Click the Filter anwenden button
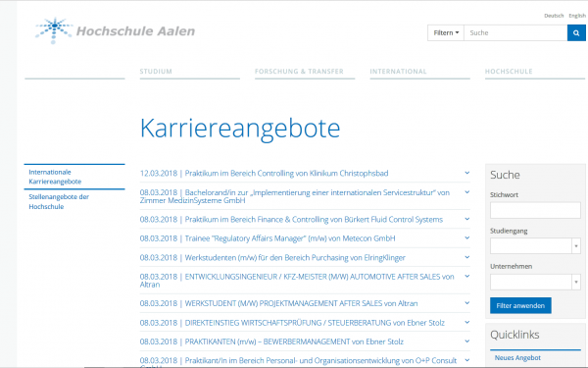Viewport: 588px width, 368px height. pos(520,305)
